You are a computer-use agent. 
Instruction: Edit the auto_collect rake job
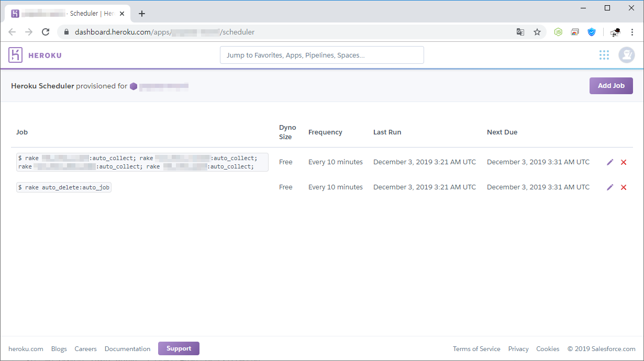tap(610, 162)
